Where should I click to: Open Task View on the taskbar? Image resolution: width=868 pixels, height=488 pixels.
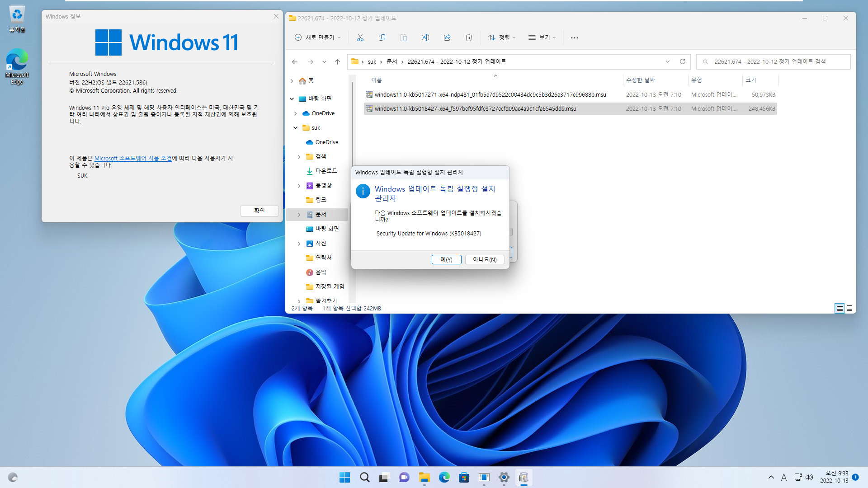pos(384,477)
